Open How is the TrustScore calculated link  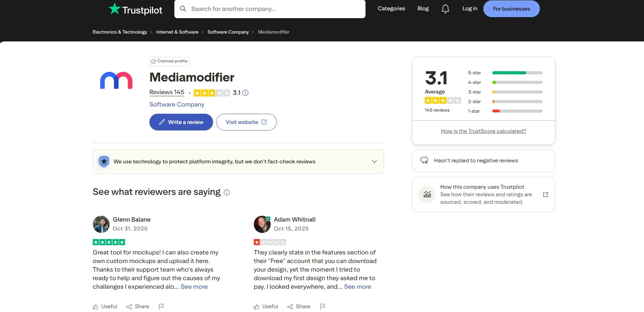click(x=483, y=131)
